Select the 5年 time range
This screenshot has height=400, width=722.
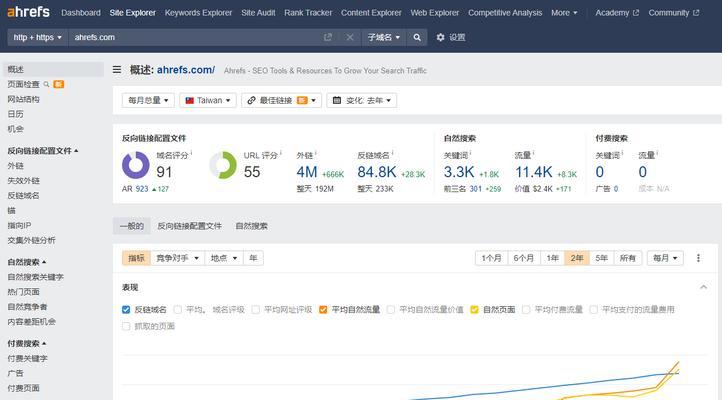click(601, 258)
